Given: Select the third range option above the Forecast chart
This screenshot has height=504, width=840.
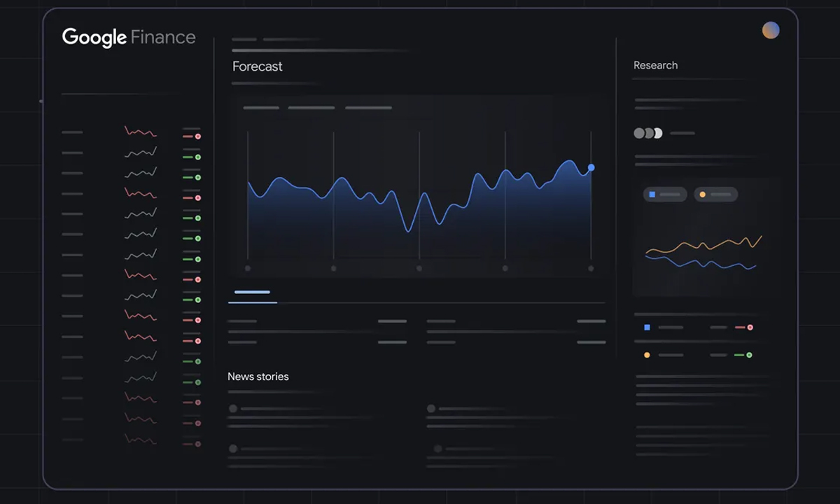Looking at the screenshot, I should (x=368, y=108).
